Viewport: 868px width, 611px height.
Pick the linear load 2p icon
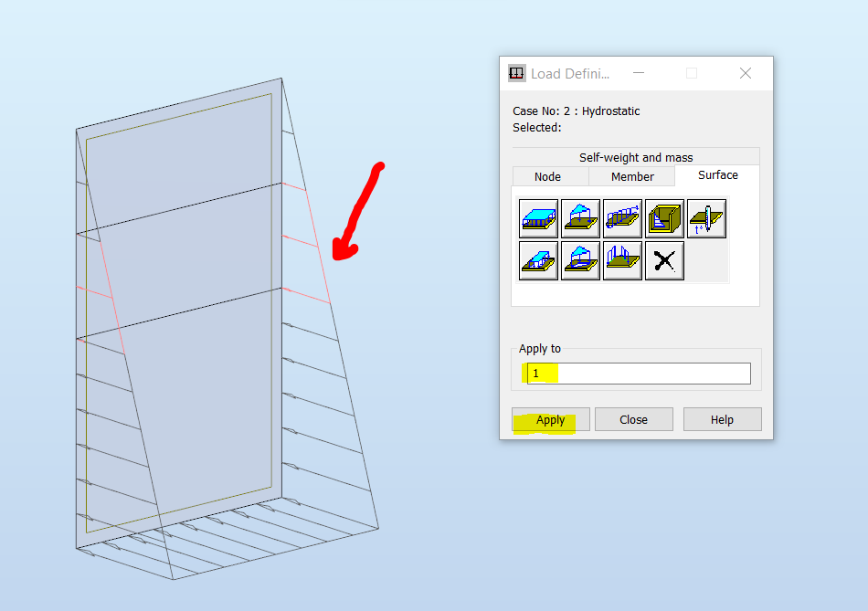622,218
